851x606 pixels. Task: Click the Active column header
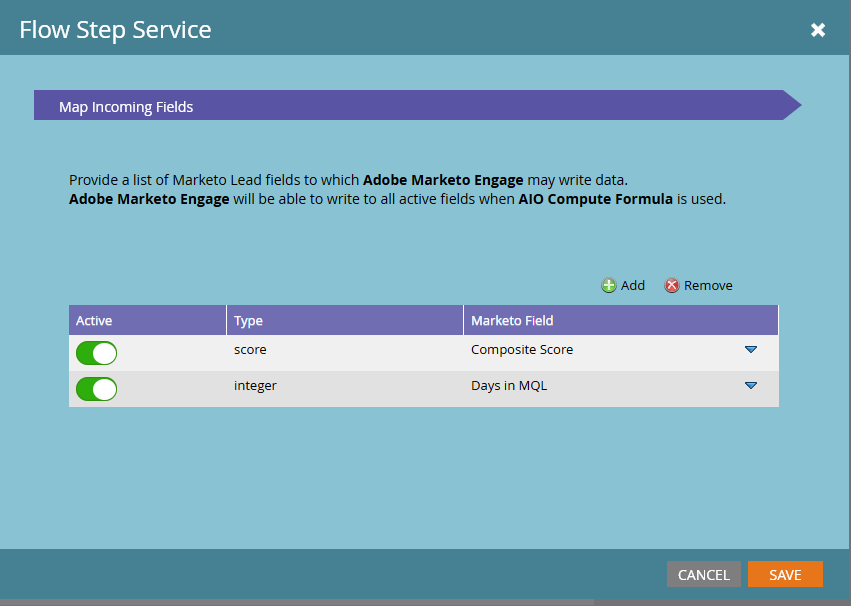pos(95,321)
